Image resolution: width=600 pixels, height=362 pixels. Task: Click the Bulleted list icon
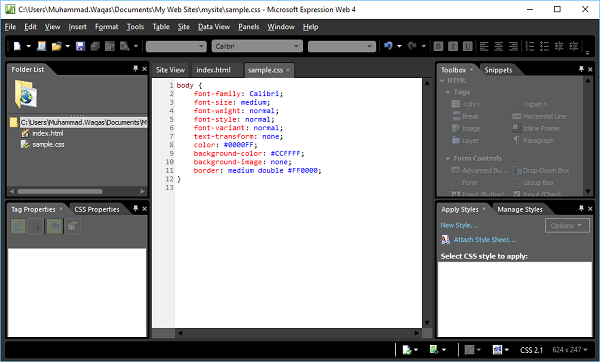[544, 46]
